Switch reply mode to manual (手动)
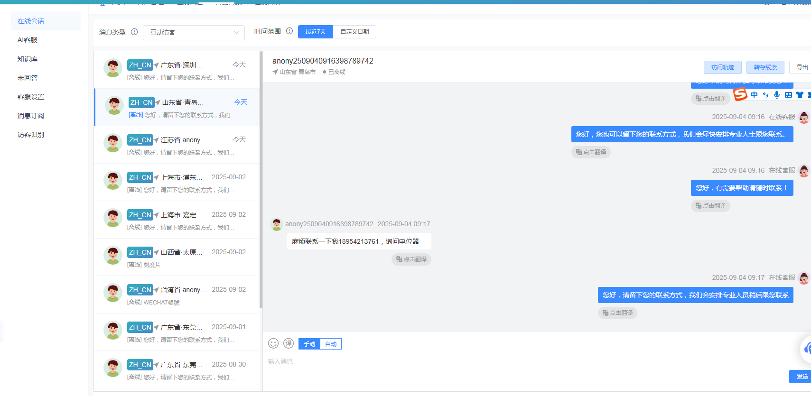The height and width of the screenshot is (396, 811). pos(310,344)
